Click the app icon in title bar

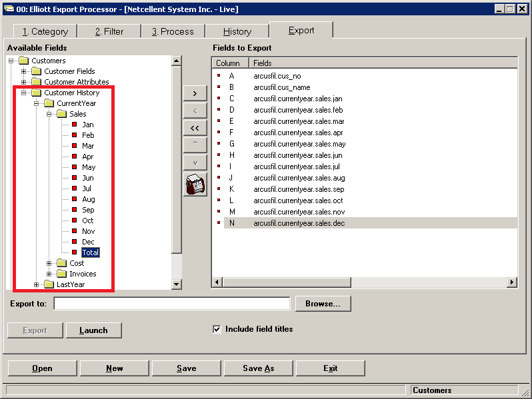pyautogui.click(x=9, y=9)
